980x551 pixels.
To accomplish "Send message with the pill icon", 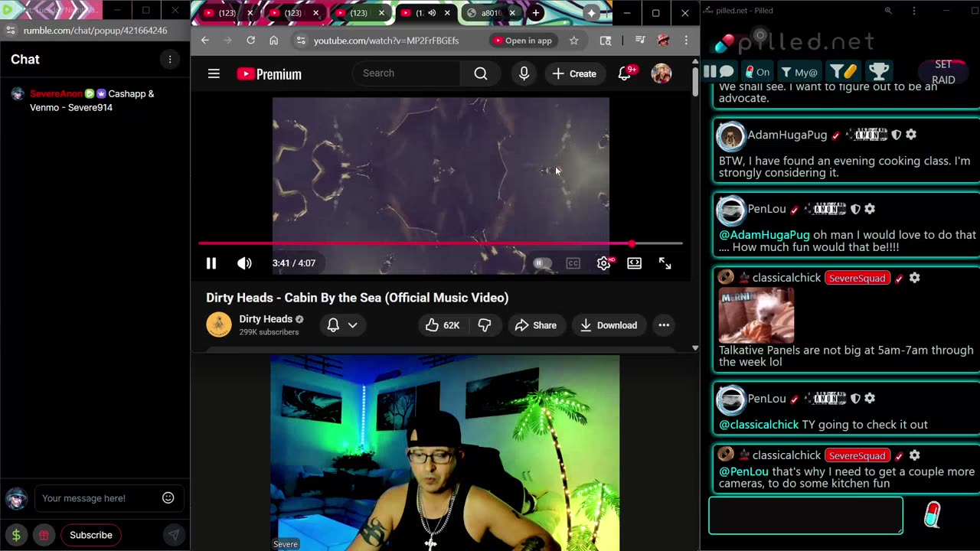I will (932, 515).
